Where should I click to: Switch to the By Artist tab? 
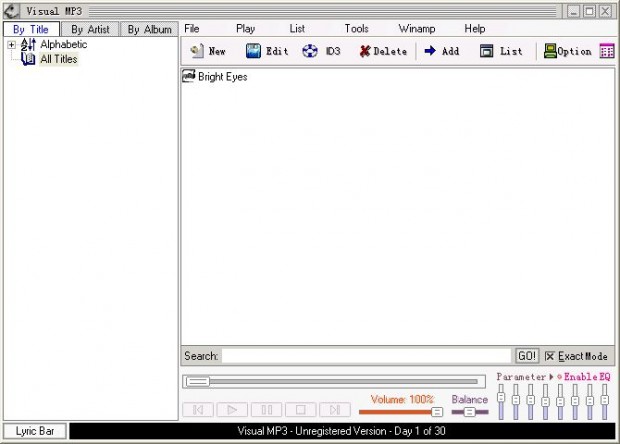pyautogui.click(x=90, y=30)
